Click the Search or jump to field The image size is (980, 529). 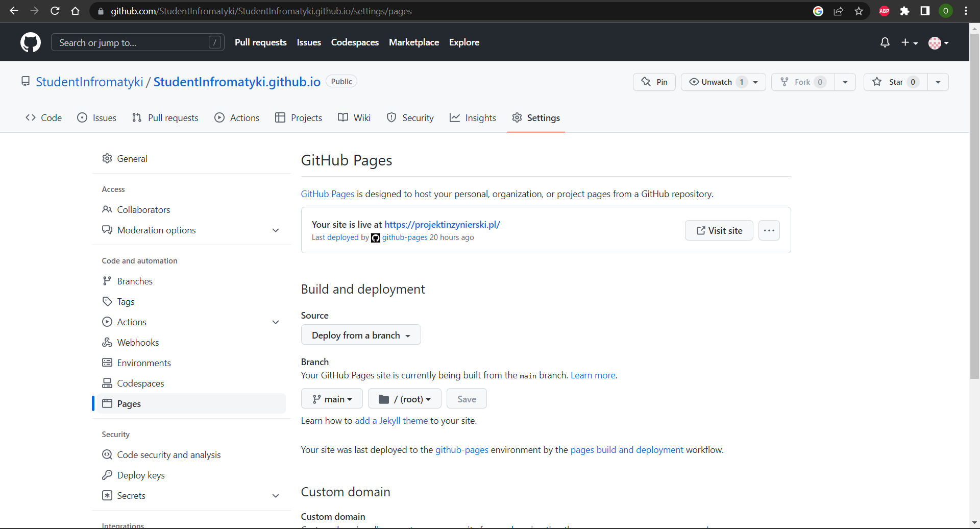pos(133,42)
